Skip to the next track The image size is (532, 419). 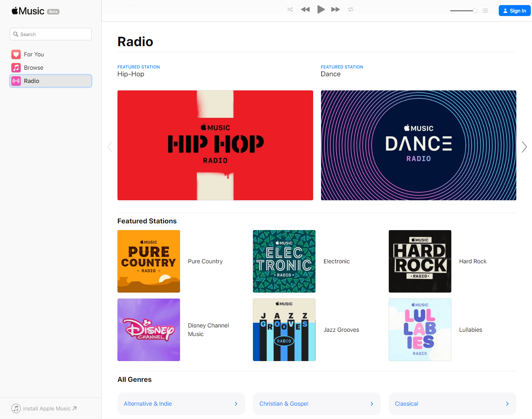coord(335,9)
